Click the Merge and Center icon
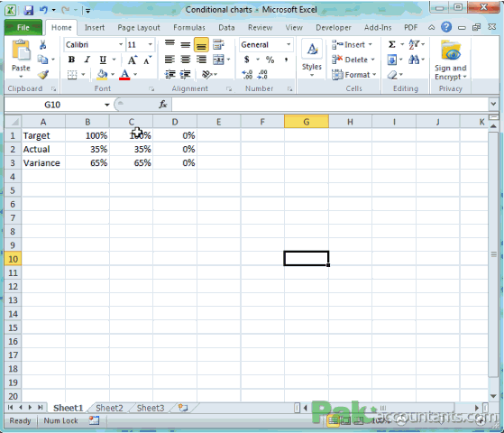 coord(218,60)
